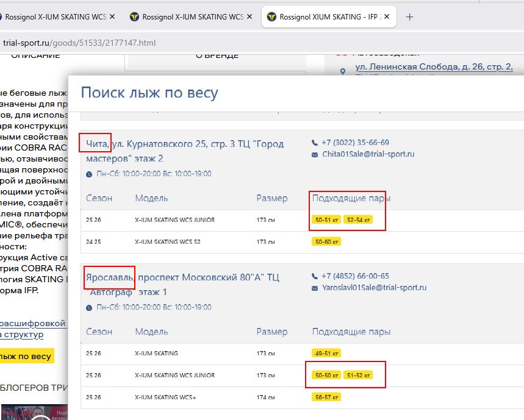The image size is (524, 420).
Task: Click the trial-sport.ru address bar
Action: pos(79,43)
